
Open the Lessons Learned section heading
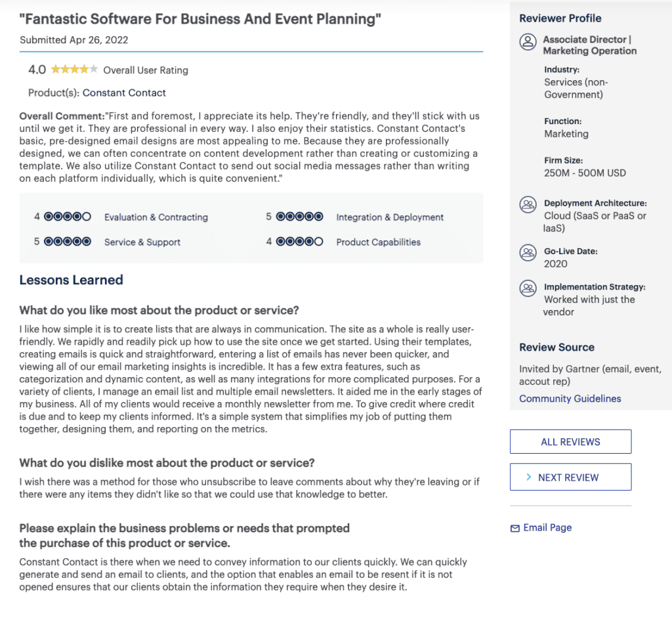(x=71, y=280)
